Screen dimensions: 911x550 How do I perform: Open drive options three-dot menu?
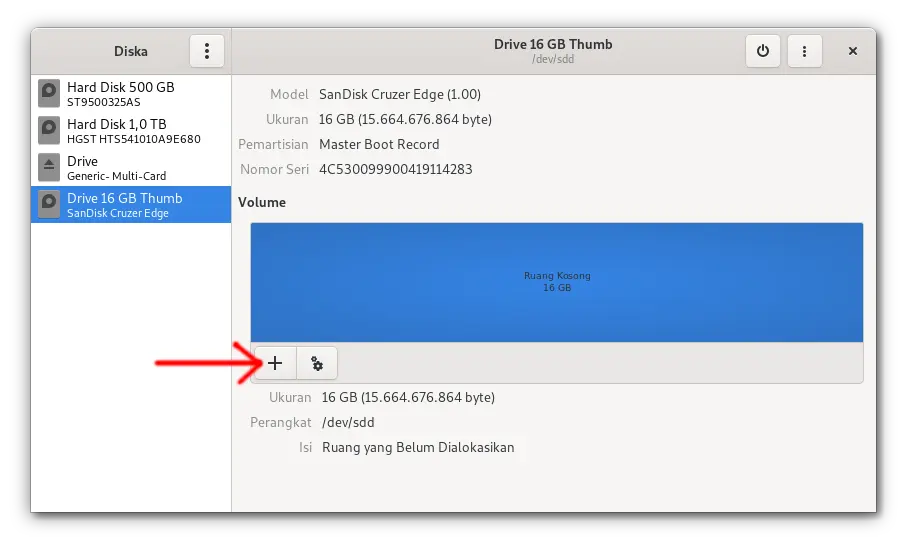pyautogui.click(x=804, y=51)
